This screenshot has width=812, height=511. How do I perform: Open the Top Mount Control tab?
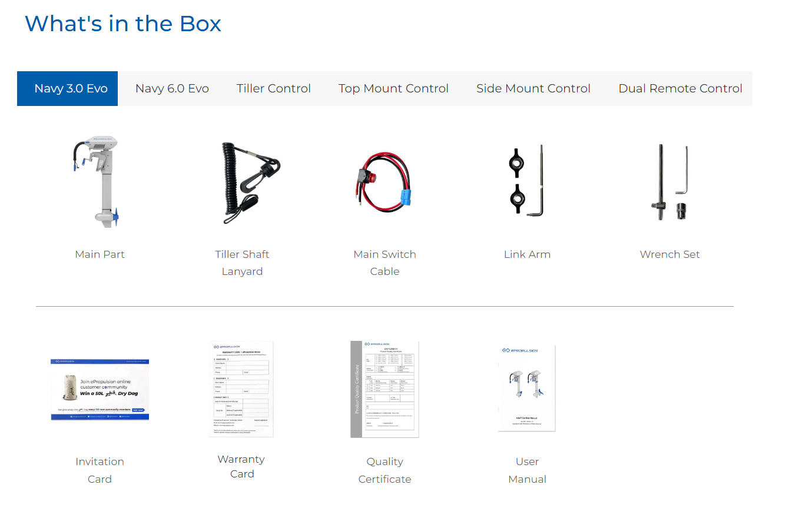pyautogui.click(x=393, y=89)
